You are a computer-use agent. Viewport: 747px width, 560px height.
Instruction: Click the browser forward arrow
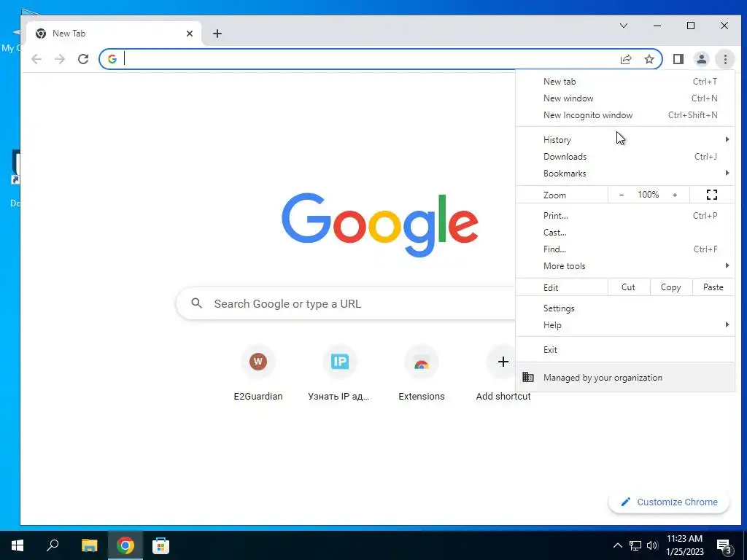[60, 59]
